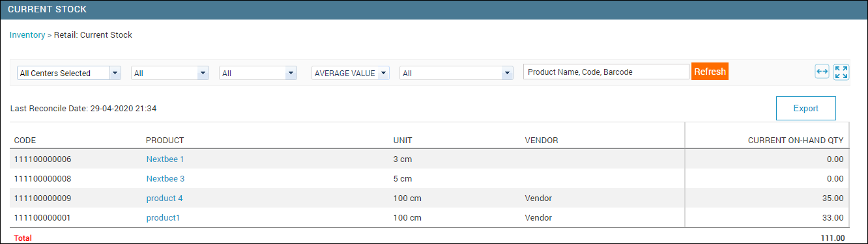This screenshot has width=868, height=244.
Task: Click 100 cm unit in product1 row
Action: tap(407, 217)
